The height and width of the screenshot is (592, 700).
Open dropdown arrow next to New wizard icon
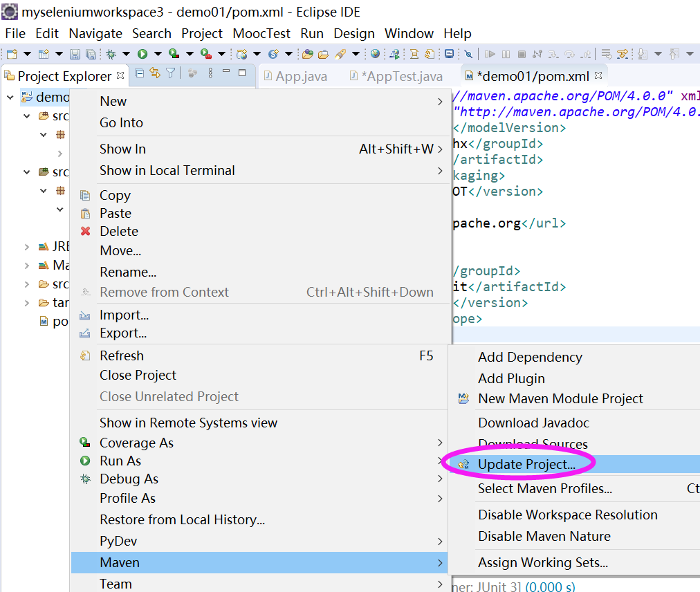coord(27,54)
